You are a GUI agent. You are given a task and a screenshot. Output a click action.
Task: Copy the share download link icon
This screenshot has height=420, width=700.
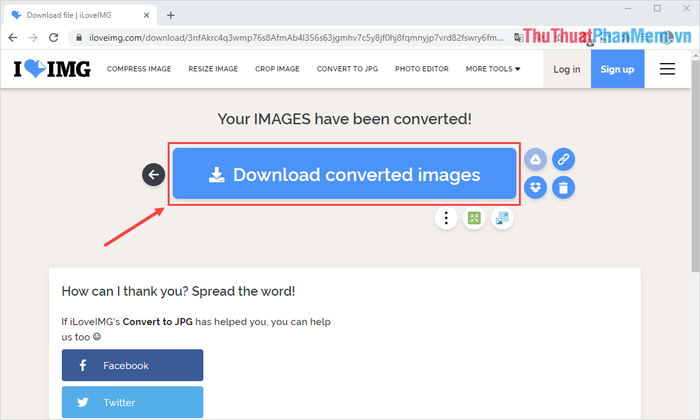(564, 160)
